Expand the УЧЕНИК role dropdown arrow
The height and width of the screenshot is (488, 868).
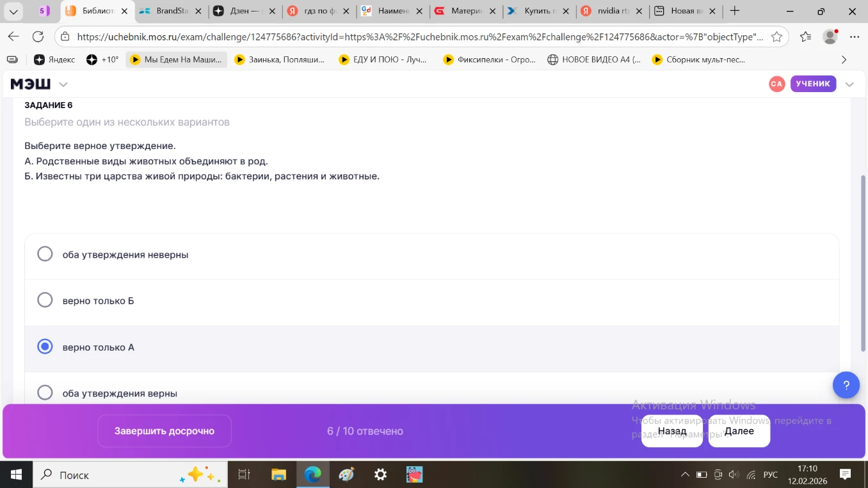click(x=849, y=84)
